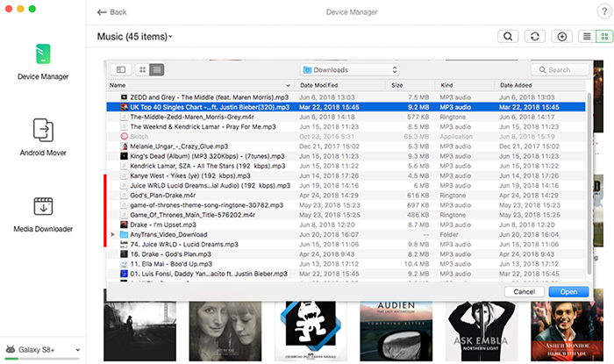The image size is (614, 364).
Task: Click the Android device icon beside Galaxy S8+
Action: pos(11,349)
